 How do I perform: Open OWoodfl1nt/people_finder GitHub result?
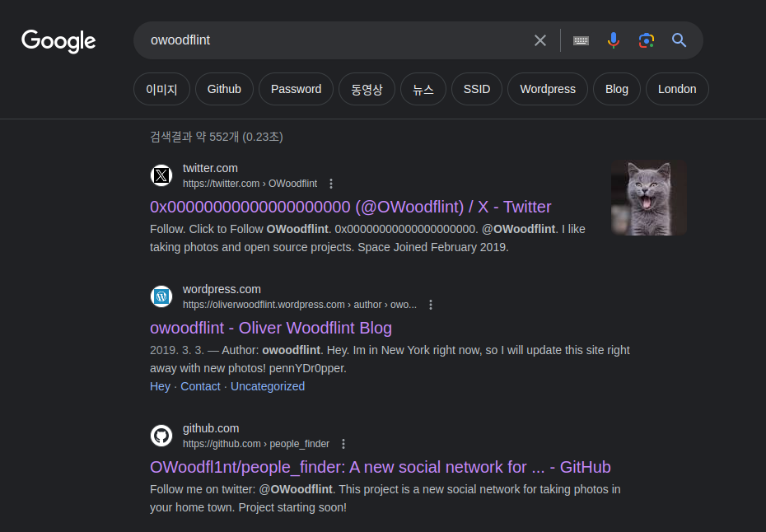coord(380,467)
